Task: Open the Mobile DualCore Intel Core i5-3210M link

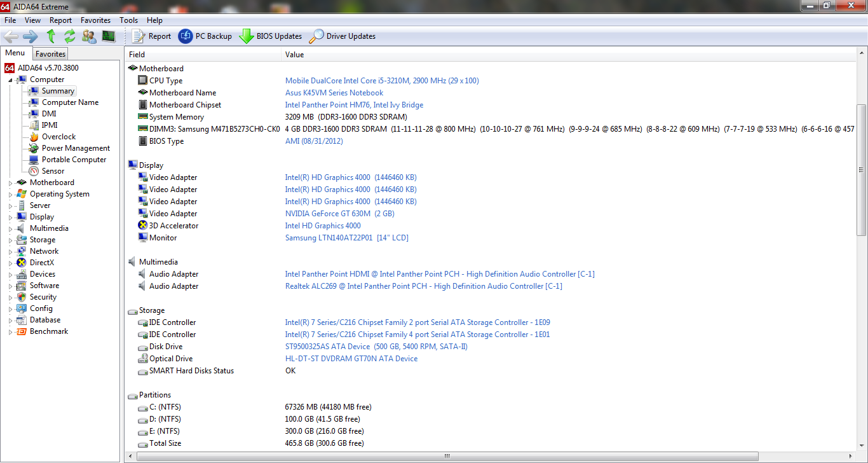Action: (382, 81)
